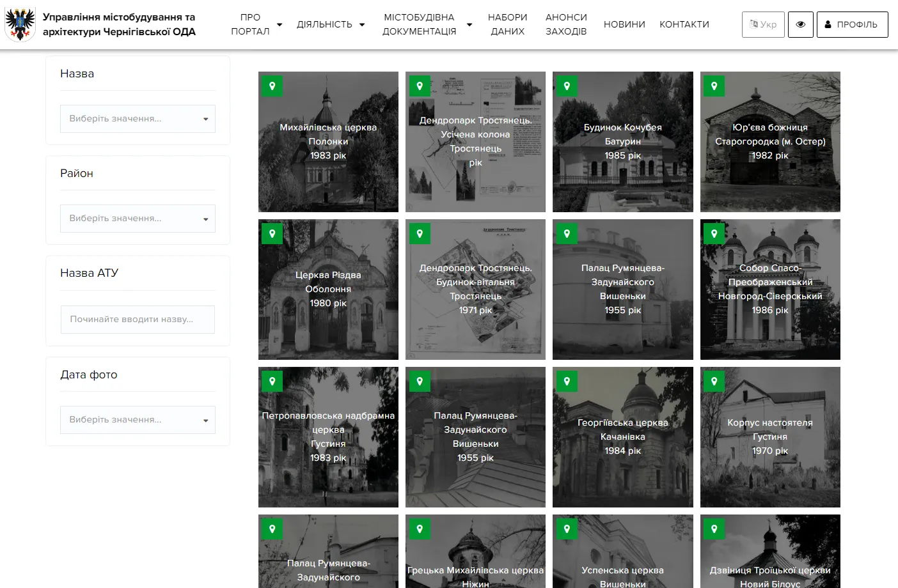Toggle accessibility view with eye button
Viewport: 898px width, 588px height.
(x=801, y=24)
